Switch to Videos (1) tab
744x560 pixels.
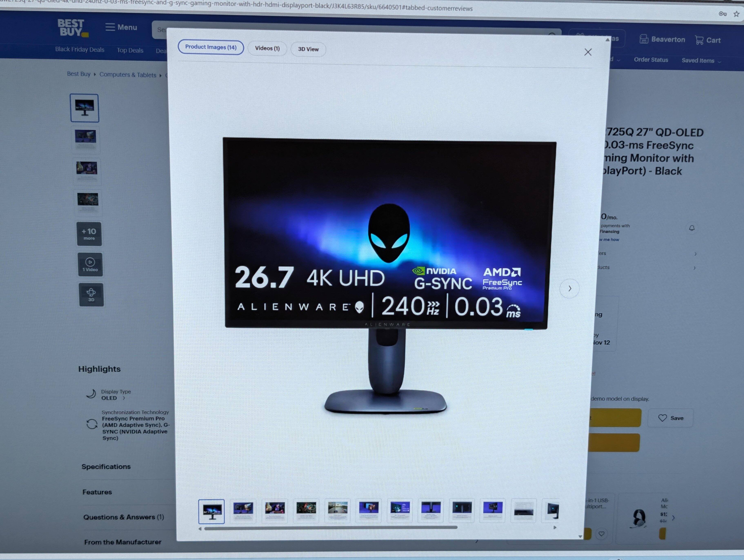point(267,48)
